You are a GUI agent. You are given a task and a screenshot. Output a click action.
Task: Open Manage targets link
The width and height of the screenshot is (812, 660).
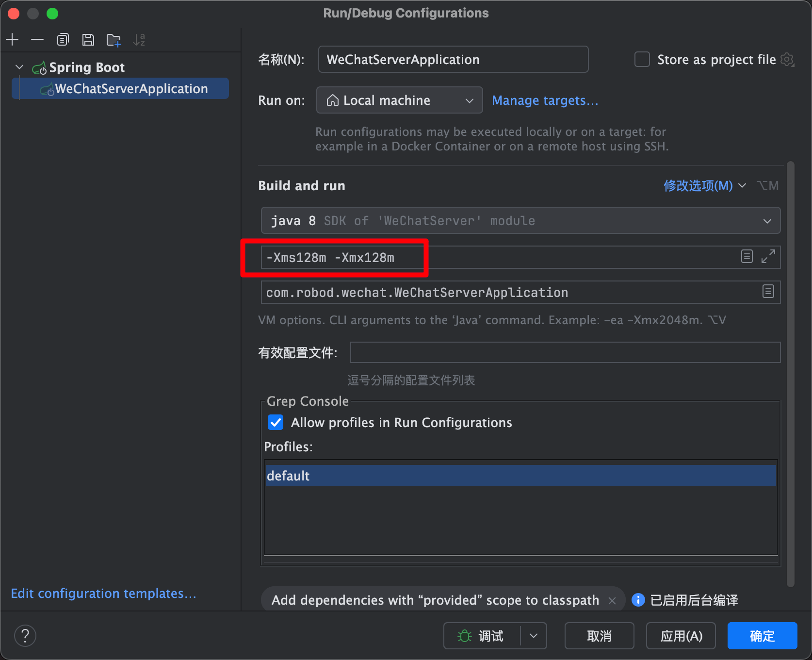pyautogui.click(x=545, y=100)
